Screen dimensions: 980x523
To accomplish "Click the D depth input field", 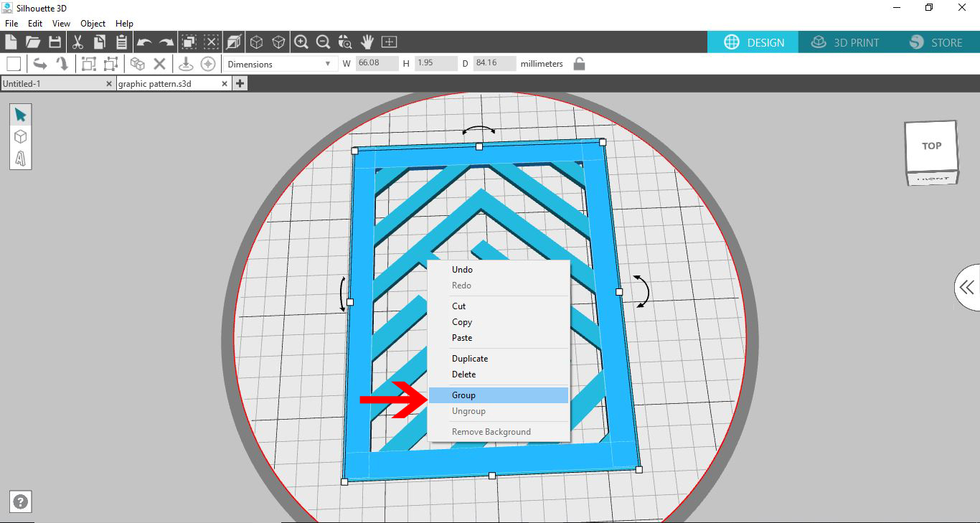I will click(x=494, y=63).
